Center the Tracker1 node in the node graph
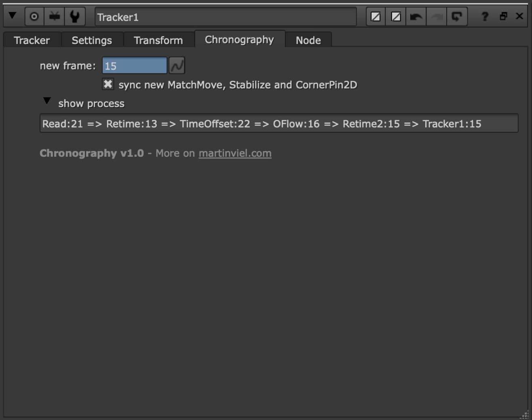532x420 pixels. (x=34, y=17)
